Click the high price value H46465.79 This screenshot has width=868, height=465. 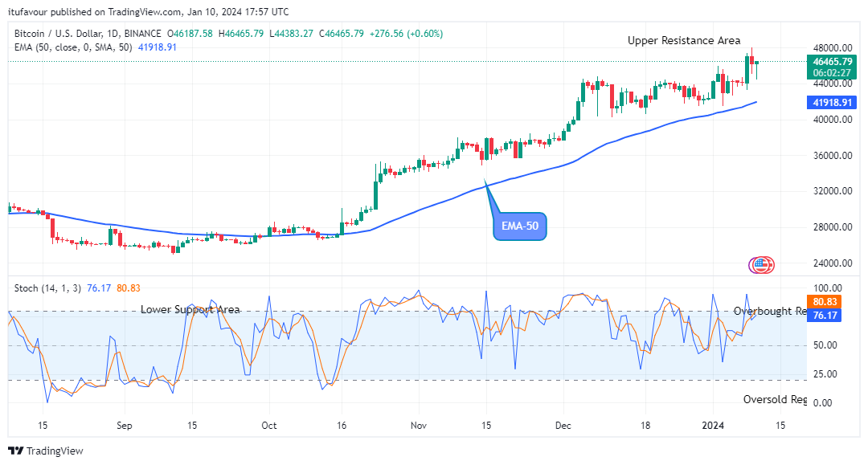(241, 34)
